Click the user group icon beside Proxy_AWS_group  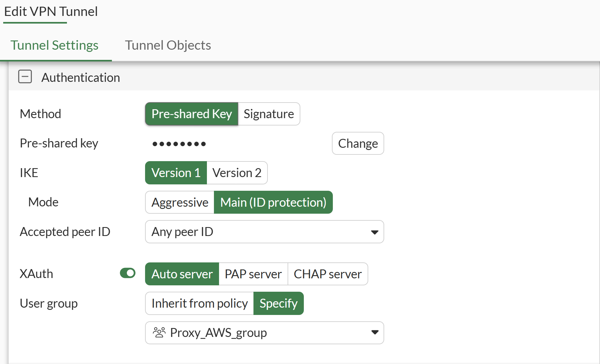click(159, 332)
